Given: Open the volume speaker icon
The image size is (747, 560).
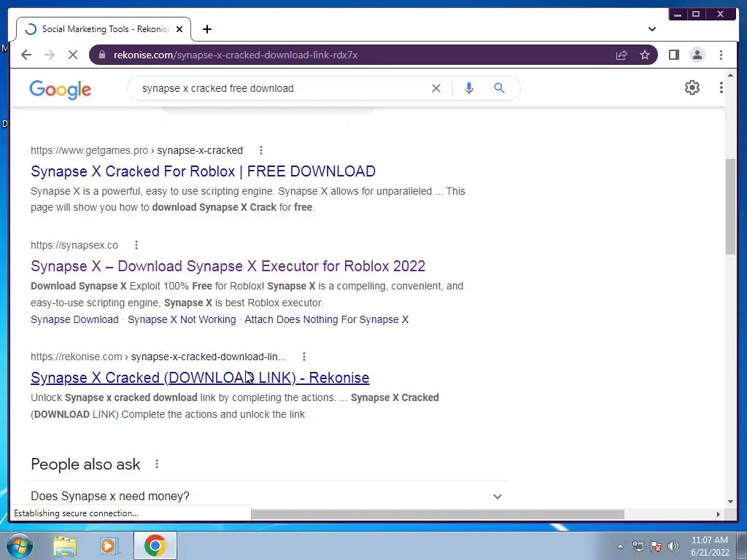Looking at the screenshot, I should tap(673, 546).
